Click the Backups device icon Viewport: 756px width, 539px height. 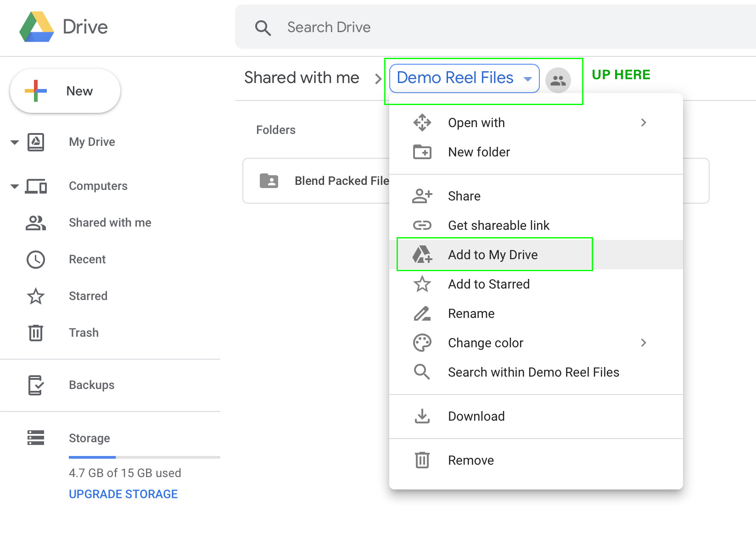pyautogui.click(x=36, y=385)
